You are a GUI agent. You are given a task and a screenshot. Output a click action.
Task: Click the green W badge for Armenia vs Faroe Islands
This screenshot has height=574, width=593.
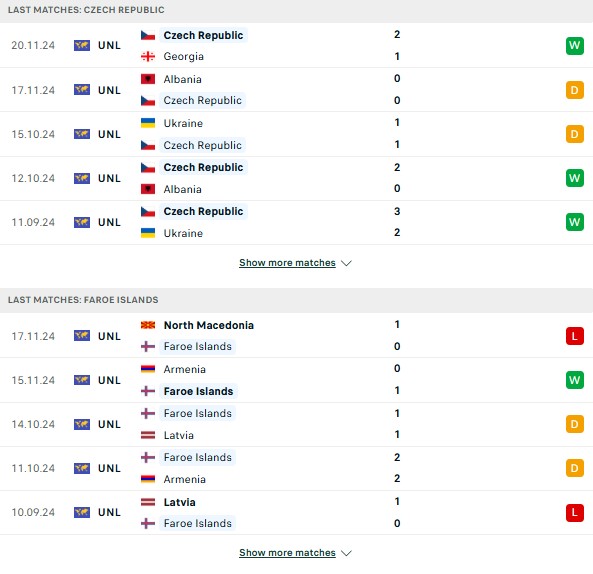tap(574, 380)
